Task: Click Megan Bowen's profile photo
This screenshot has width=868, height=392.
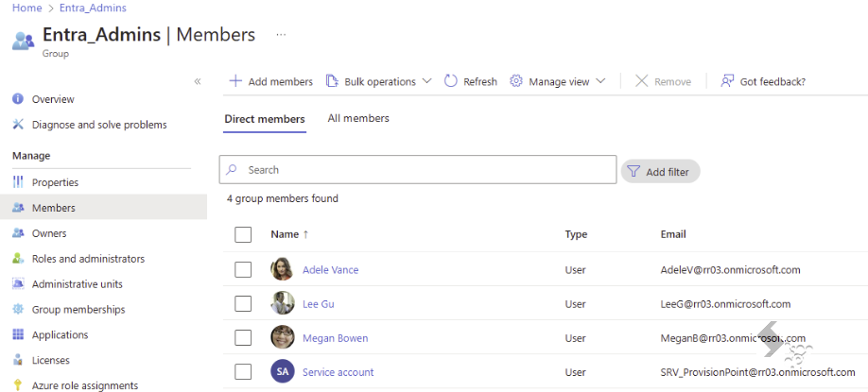Action: (x=283, y=337)
